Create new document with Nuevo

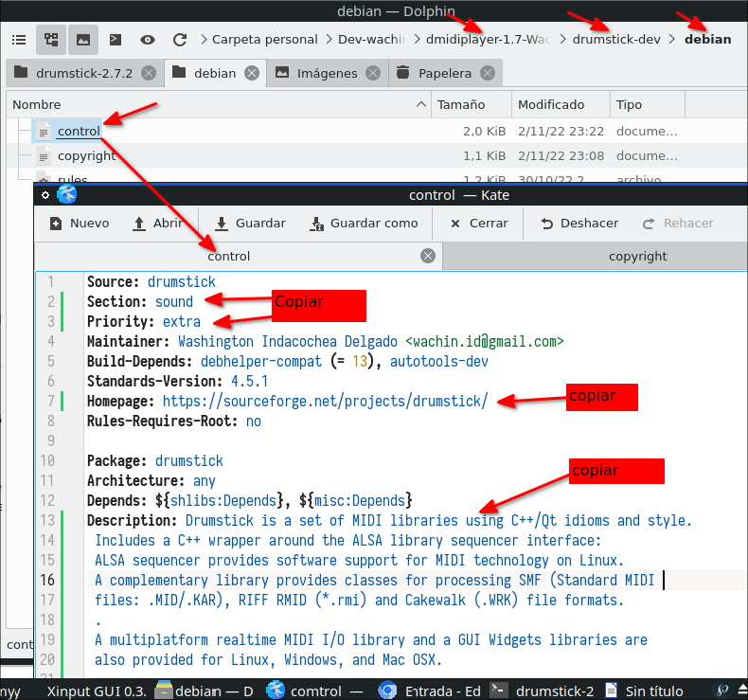tap(80, 223)
